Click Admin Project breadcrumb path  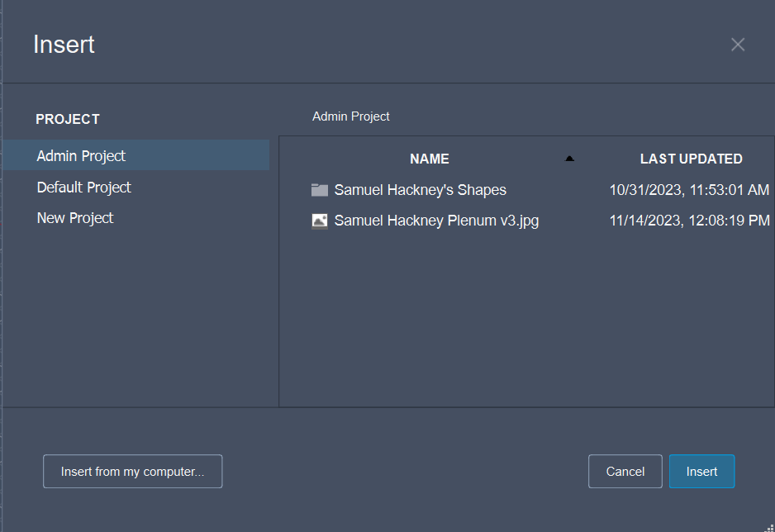point(350,116)
